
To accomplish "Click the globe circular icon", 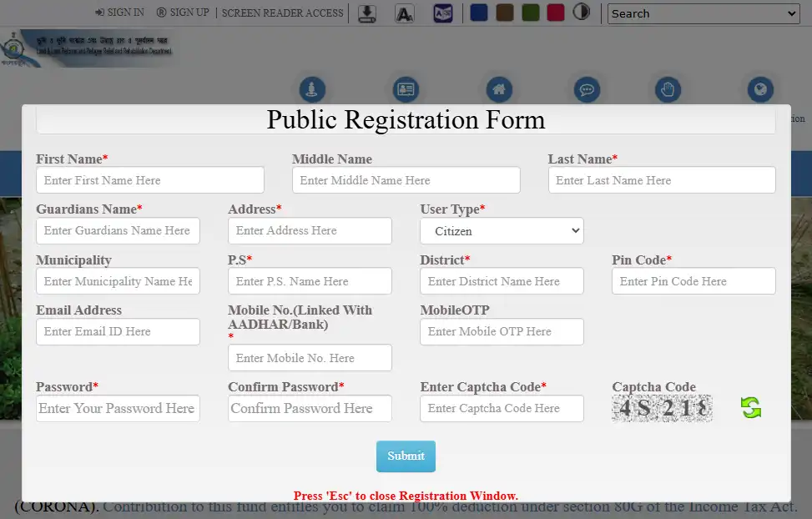I will tap(760, 89).
